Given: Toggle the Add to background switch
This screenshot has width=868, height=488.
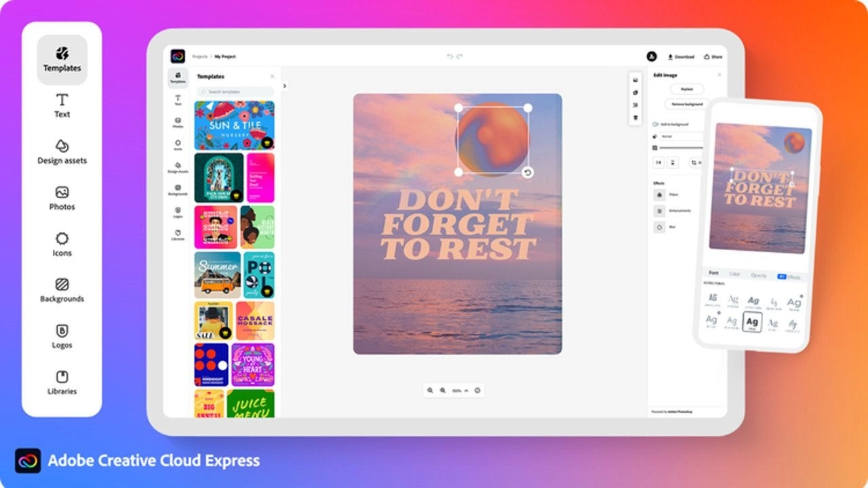Looking at the screenshot, I should click(656, 125).
